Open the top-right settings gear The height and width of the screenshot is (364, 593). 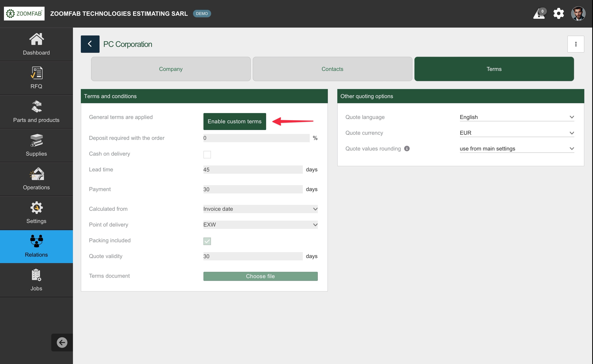tap(558, 13)
